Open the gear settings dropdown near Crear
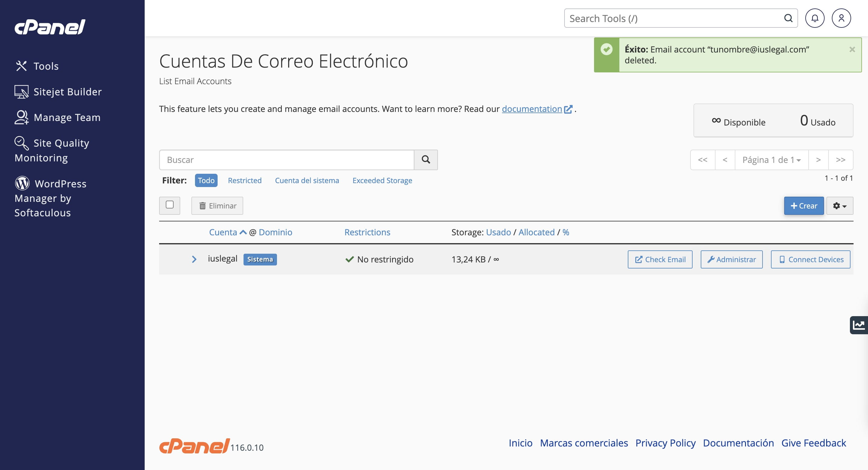This screenshot has height=470, width=868. [839, 205]
